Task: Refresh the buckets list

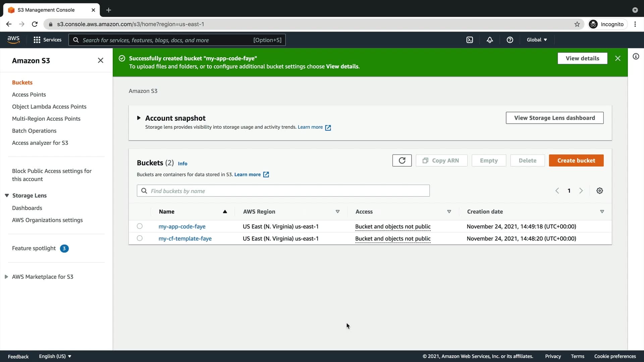Action: tap(402, 161)
